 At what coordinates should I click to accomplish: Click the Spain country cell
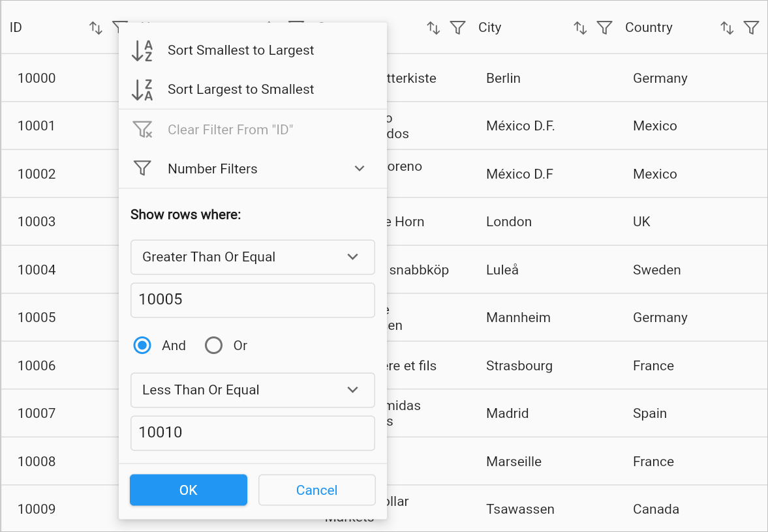[649, 413]
